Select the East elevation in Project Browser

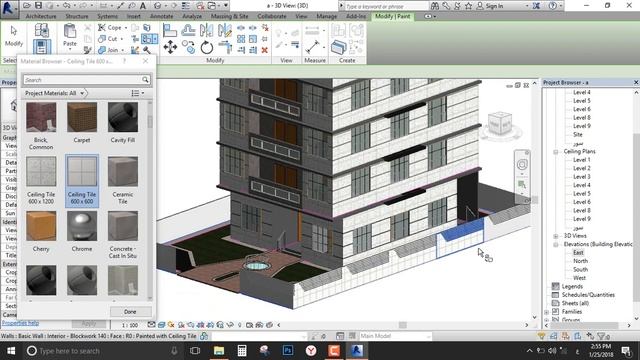[578, 253]
